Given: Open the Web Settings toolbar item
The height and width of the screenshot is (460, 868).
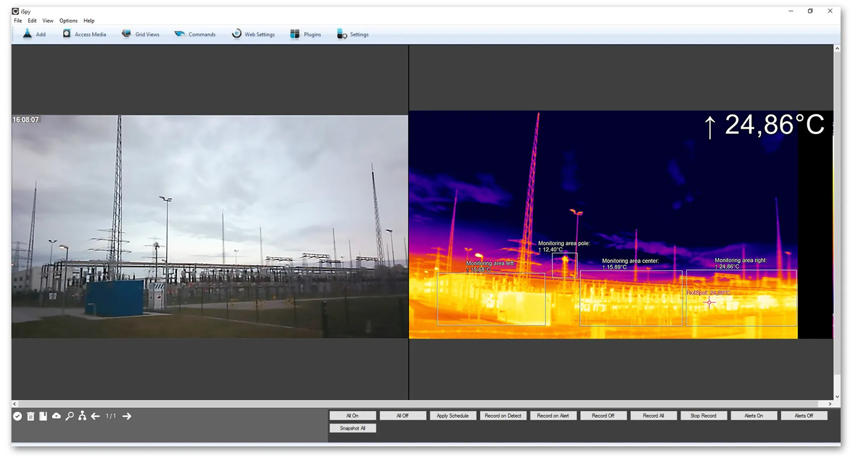Looking at the screenshot, I should click(253, 34).
